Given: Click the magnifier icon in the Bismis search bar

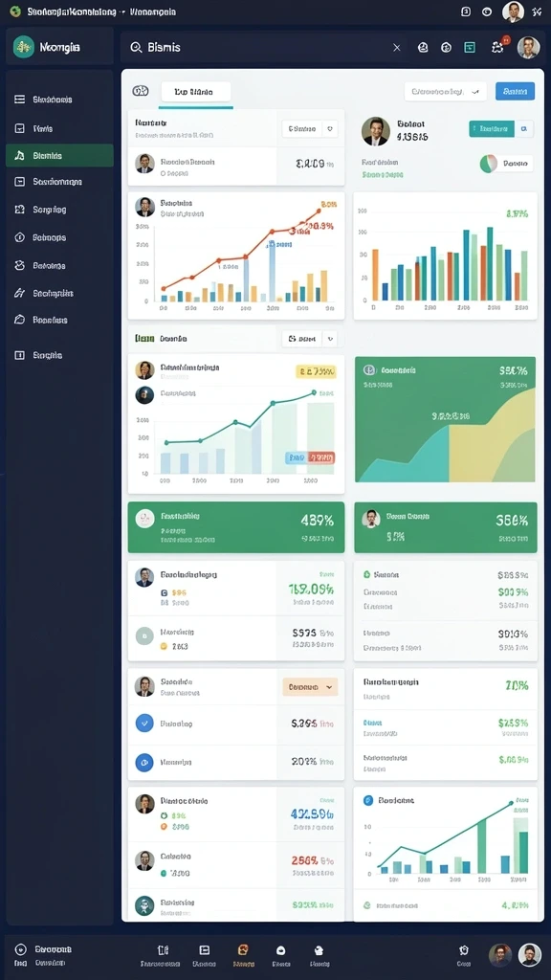Looking at the screenshot, I should pos(136,47).
